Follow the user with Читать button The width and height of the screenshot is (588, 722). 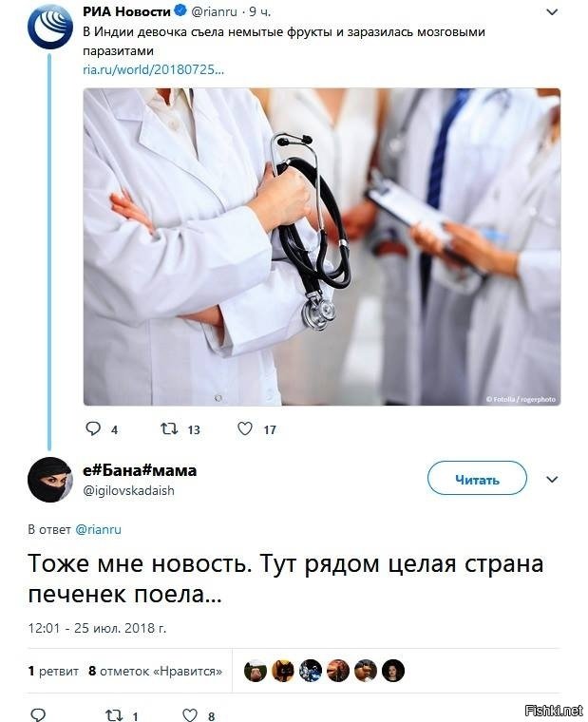pyautogui.click(x=477, y=479)
